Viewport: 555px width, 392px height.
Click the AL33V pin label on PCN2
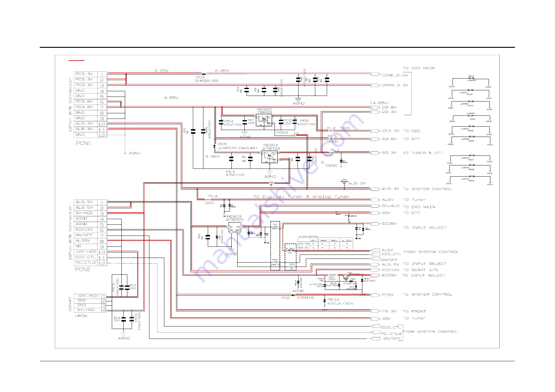pyautogui.click(x=83, y=241)
